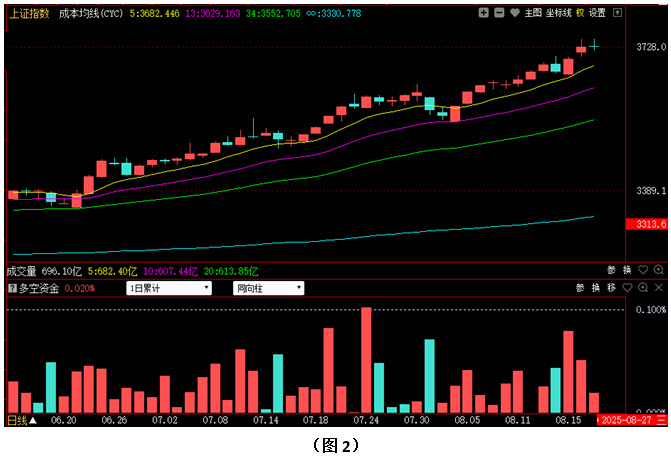671x467 pixels.
Task: Close the 多空资金 indicator panel
Action: click(x=659, y=288)
